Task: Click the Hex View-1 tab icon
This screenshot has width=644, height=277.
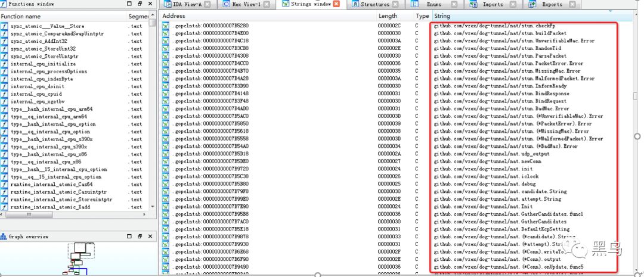Action: click(227, 4)
